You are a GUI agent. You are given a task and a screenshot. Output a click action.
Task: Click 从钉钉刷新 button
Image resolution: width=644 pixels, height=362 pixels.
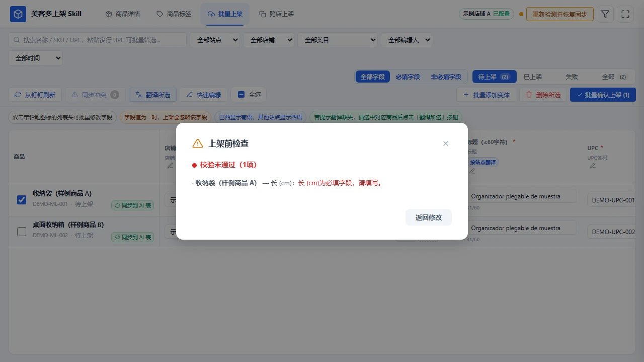[35, 95]
